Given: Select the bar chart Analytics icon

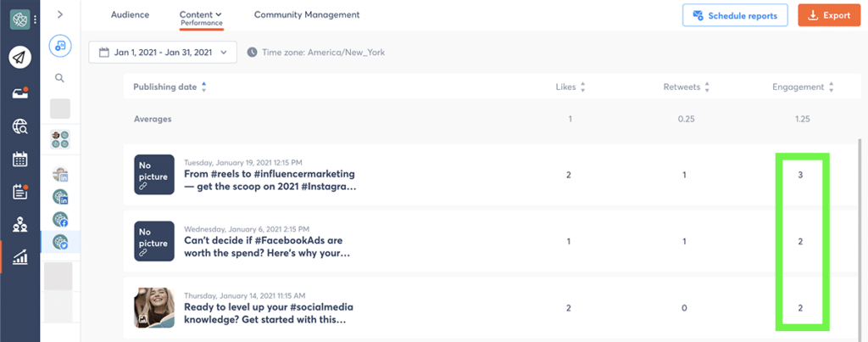Looking at the screenshot, I should 20,256.
